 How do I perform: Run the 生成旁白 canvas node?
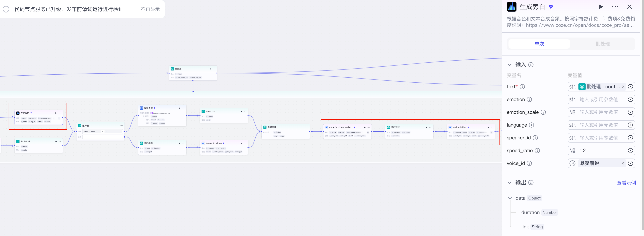coord(56,113)
